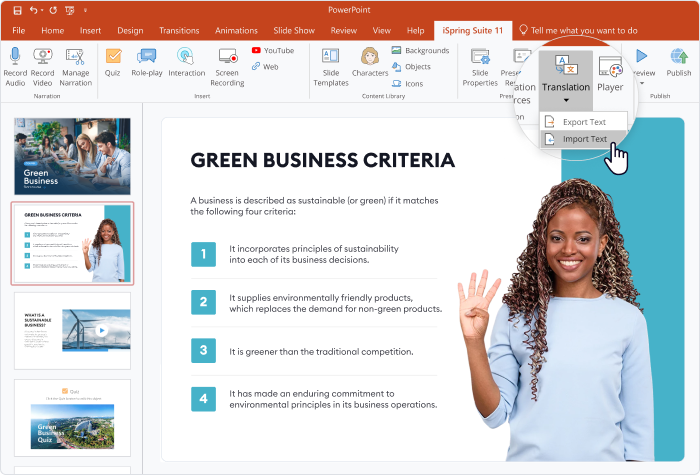Open the Player settings
This screenshot has width=700, height=475.
pos(610,74)
